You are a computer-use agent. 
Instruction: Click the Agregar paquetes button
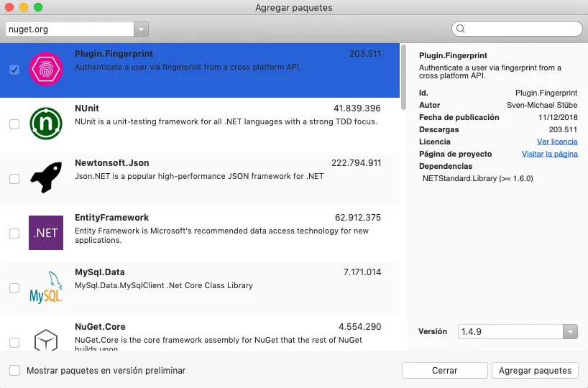click(535, 370)
